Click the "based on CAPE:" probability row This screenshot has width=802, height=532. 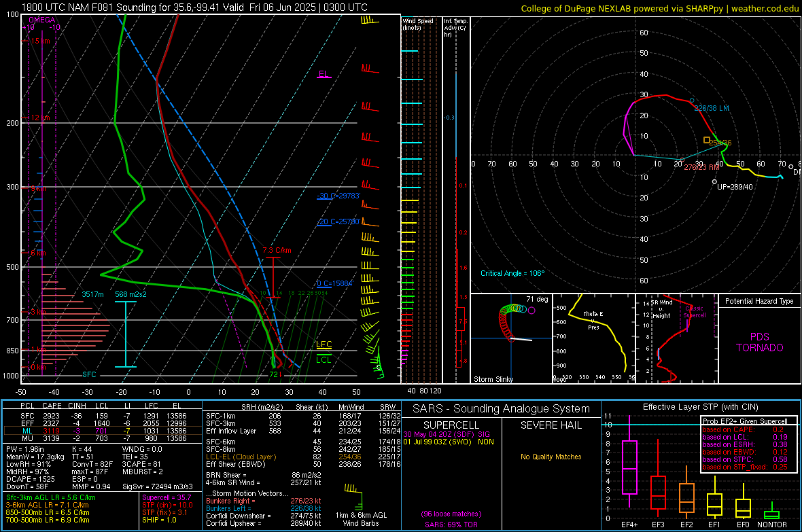click(743, 429)
